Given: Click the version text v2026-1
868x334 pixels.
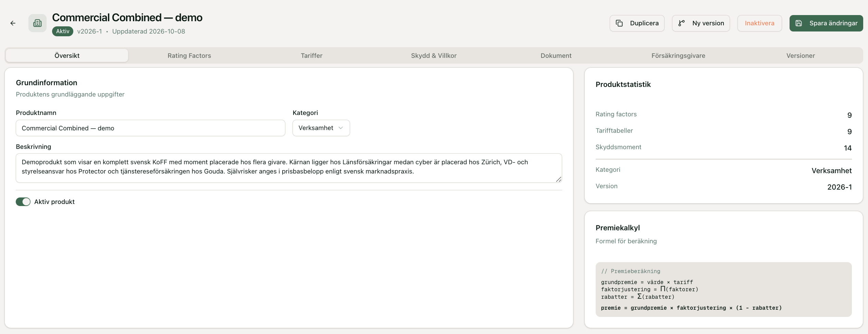Looking at the screenshot, I should point(89,31).
